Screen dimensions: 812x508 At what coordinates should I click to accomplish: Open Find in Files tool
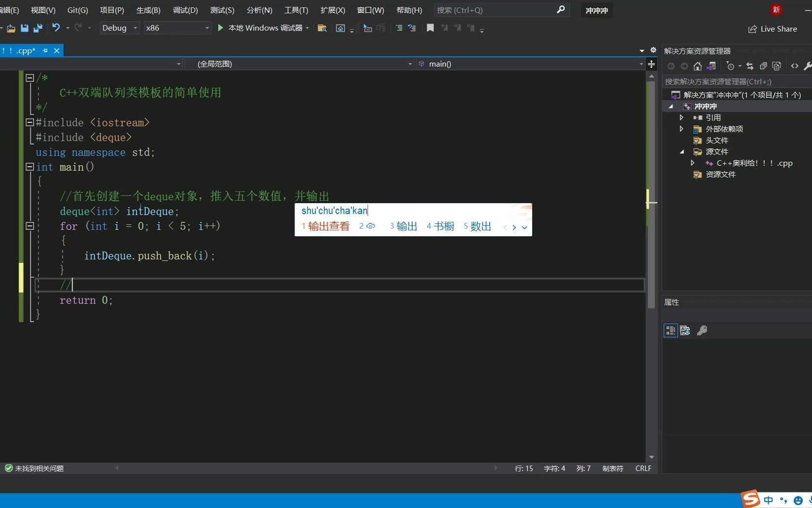pyautogui.click(x=322, y=28)
